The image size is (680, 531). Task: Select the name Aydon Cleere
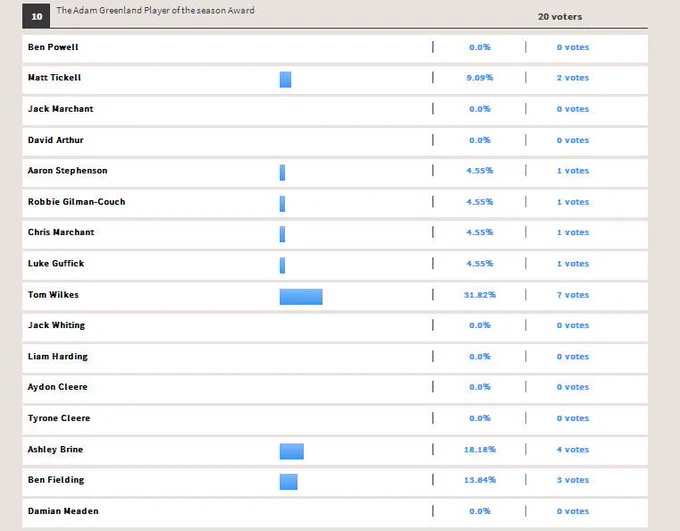click(x=58, y=387)
